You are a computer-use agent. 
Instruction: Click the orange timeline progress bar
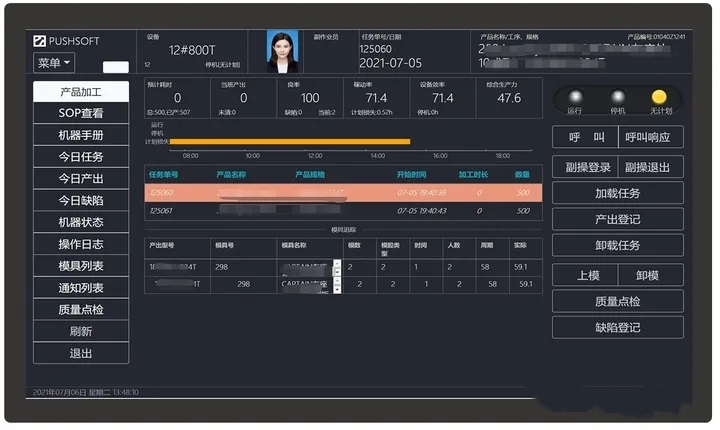(290, 142)
